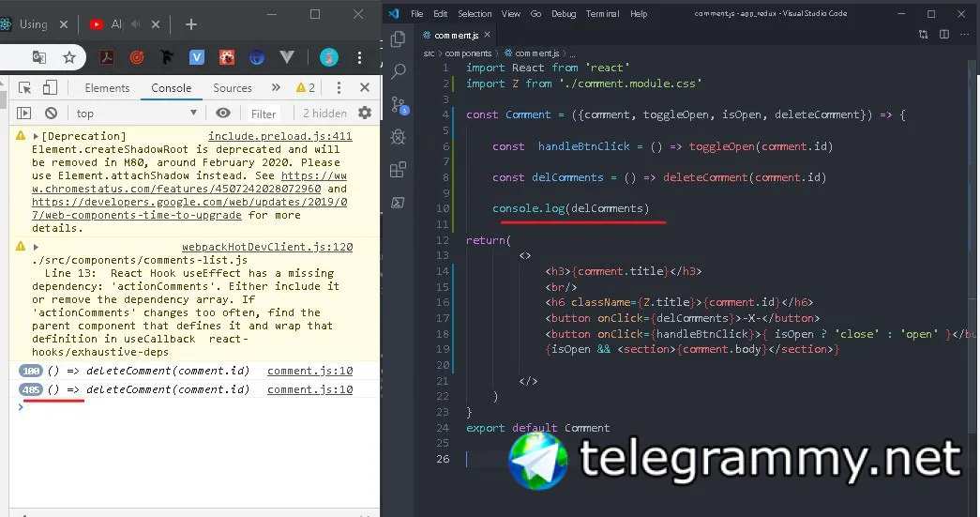The image size is (980, 517).
Task: Open the Terminal menu in VS Code
Action: coord(602,14)
